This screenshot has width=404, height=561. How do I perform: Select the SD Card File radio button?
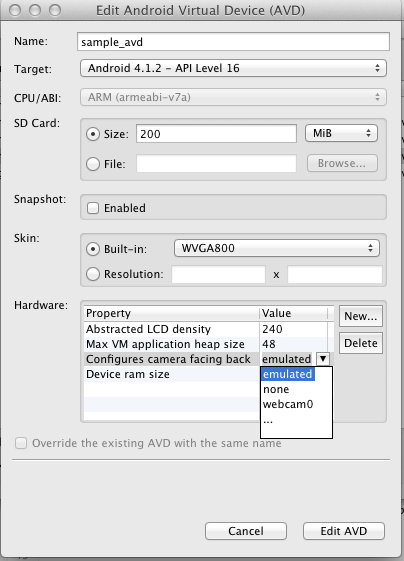[x=93, y=164]
